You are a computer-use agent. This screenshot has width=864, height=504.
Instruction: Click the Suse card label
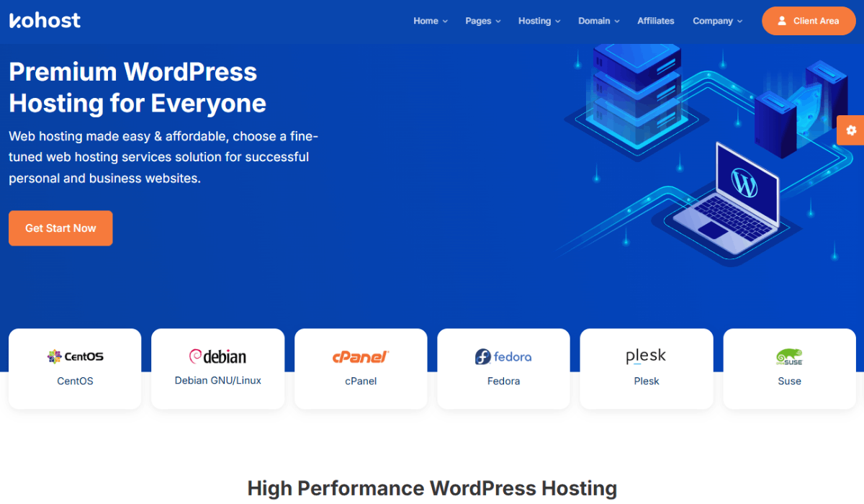(x=789, y=381)
